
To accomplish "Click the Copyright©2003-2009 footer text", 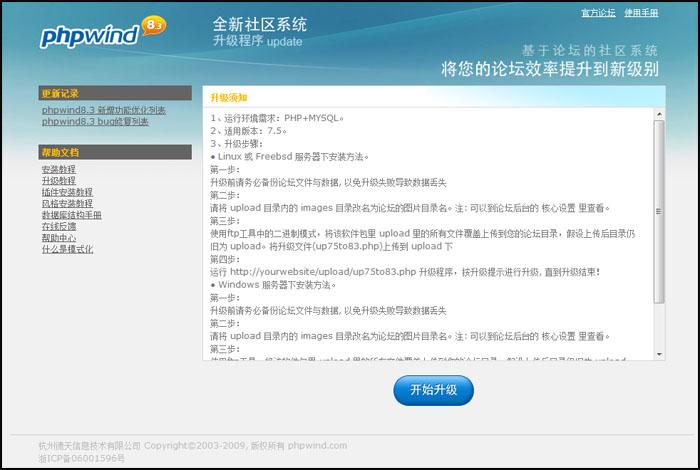I will pos(195,445).
